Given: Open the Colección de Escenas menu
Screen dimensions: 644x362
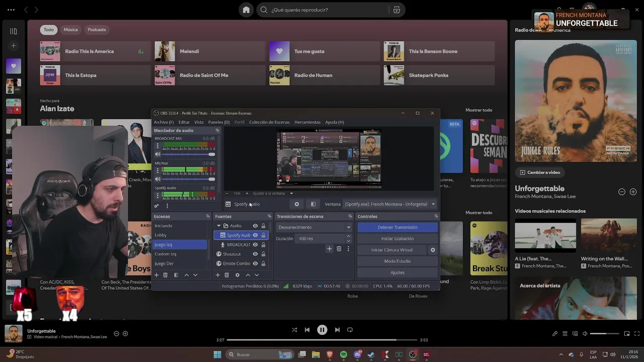Looking at the screenshot, I should [x=269, y=122].
